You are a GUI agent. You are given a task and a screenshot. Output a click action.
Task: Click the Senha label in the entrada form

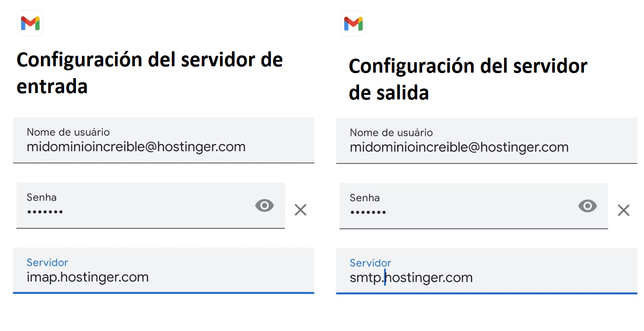pos(41,197)
